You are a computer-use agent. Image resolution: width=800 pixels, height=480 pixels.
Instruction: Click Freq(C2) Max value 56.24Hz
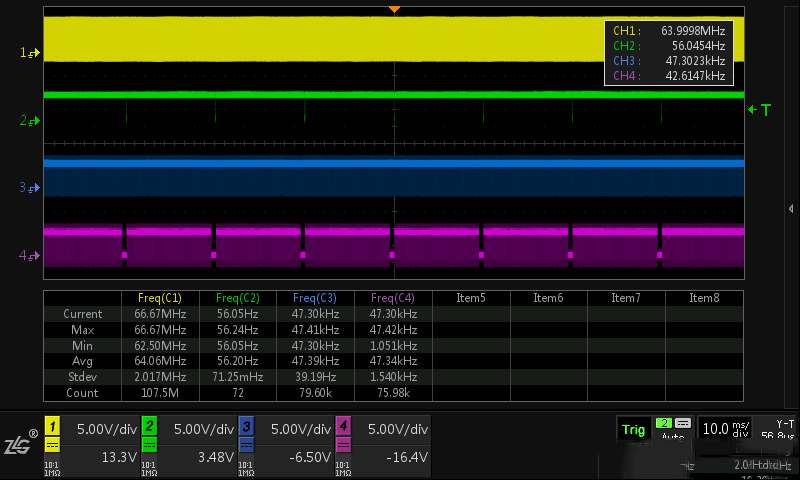(238, 330)
